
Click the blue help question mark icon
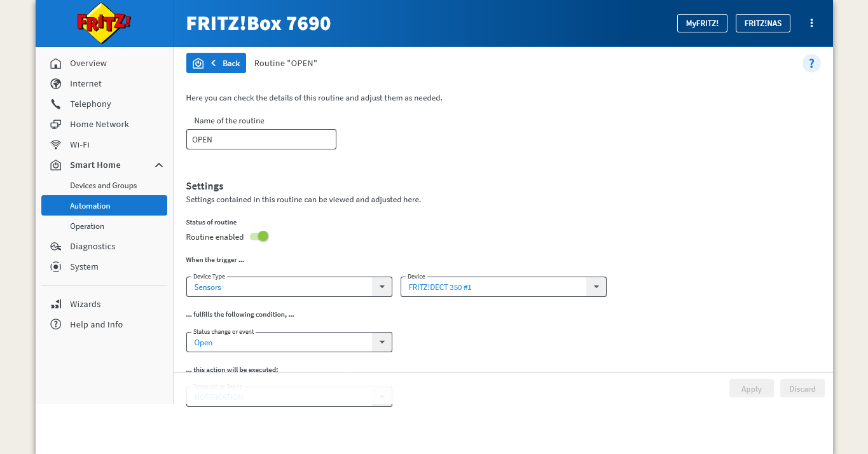point(811,64)
